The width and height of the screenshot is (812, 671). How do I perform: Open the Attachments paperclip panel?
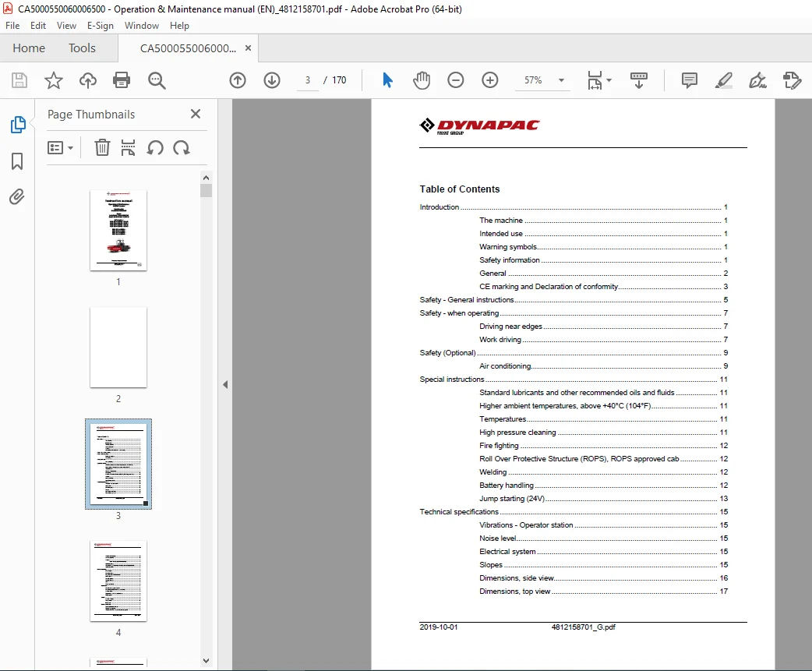(x=17, y=196)
